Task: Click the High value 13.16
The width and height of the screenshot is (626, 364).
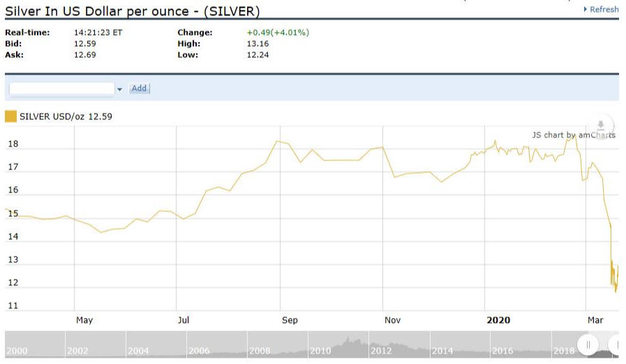Action: pyautogui.click(x=258, y=43)
